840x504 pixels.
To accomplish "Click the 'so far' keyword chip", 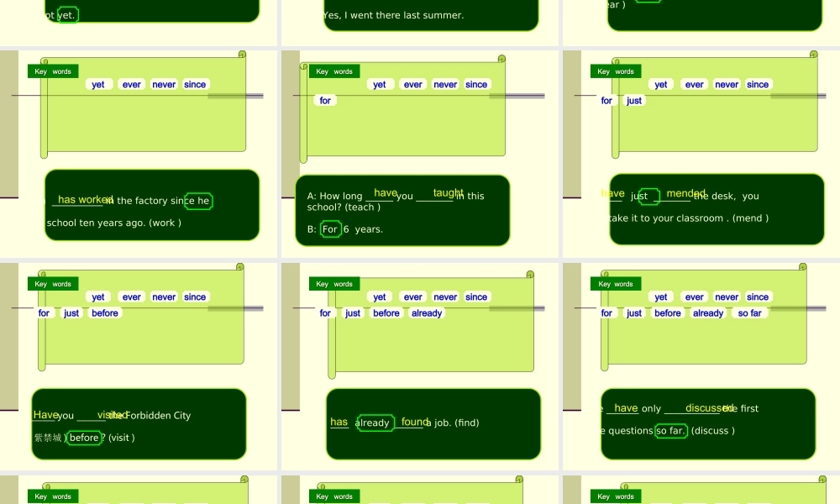I will (749, 313).
